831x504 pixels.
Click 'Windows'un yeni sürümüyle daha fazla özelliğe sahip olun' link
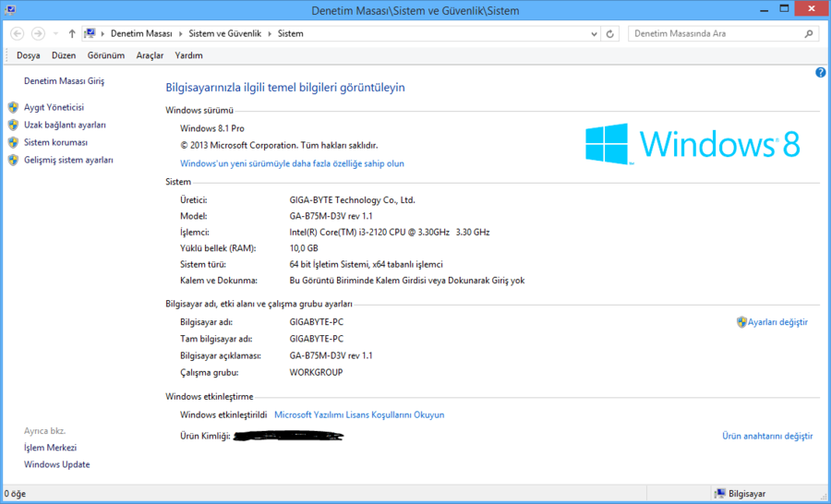click(292, 163)
